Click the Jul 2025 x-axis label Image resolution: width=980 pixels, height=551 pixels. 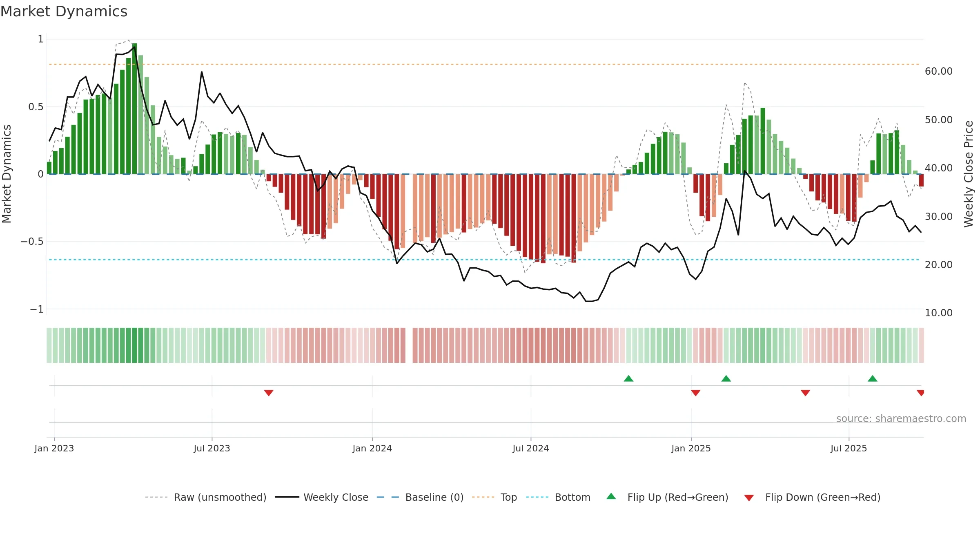tap(849, 448)
